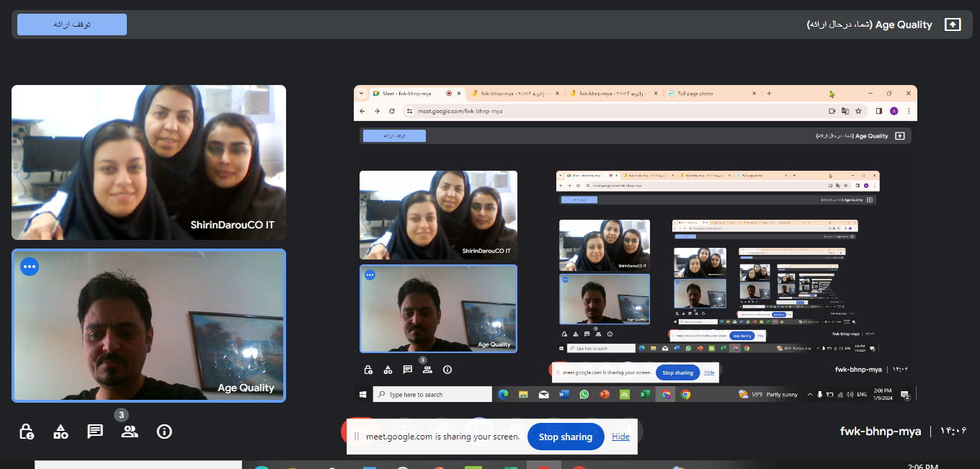The image size is (980, 469).
Task: Click the presentation icon beside the large Age Quality title
Action: (x=953, y=24)
